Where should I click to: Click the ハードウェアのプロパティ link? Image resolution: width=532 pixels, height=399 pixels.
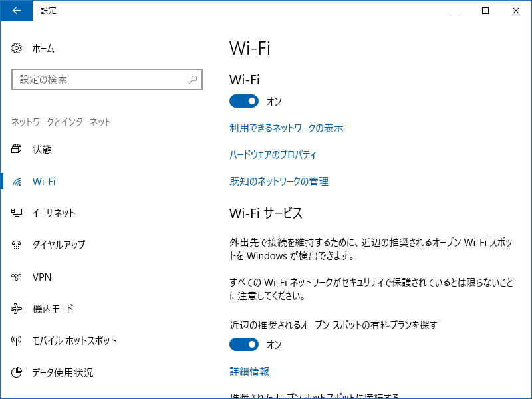272,154
